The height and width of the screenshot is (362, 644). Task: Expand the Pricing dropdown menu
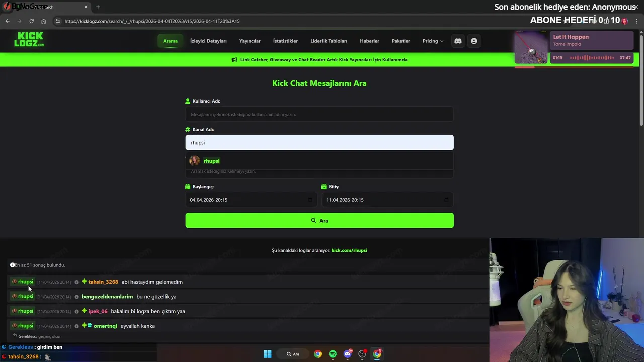point(433,41)
